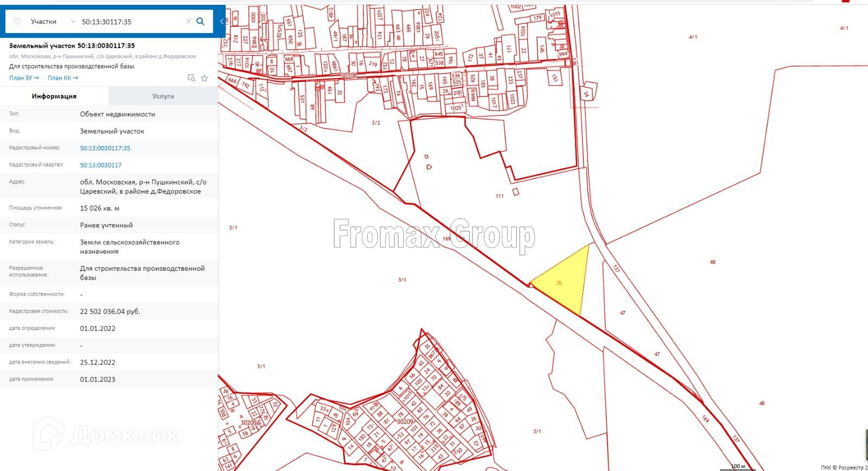The image size is (868, 471).
Task: Select the status value Ранее учтенный
Action: click(106, 225)
